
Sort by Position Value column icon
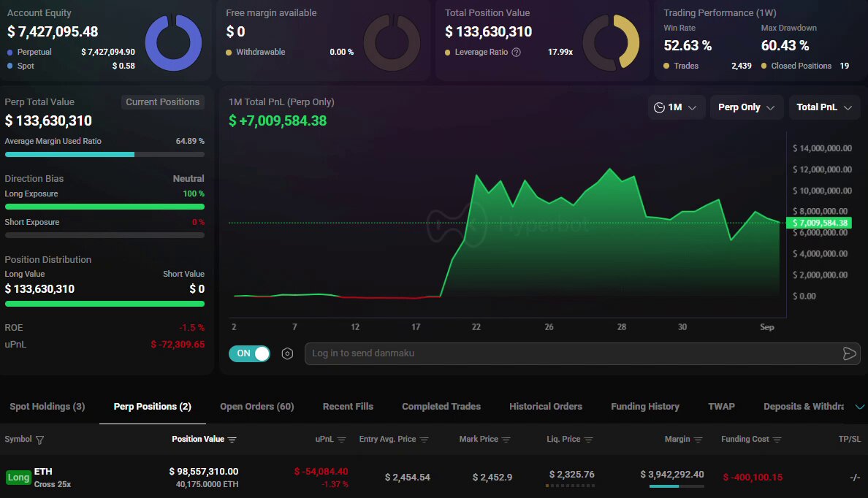(232, 440)
